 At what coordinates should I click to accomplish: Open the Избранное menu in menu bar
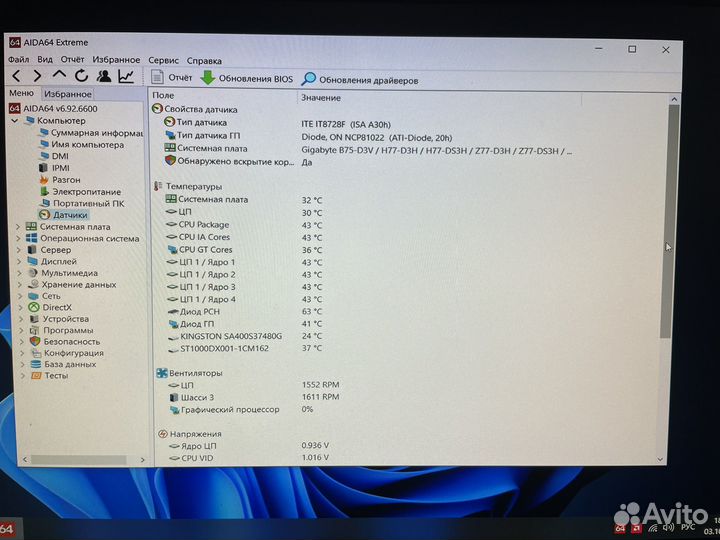point(116,60)
